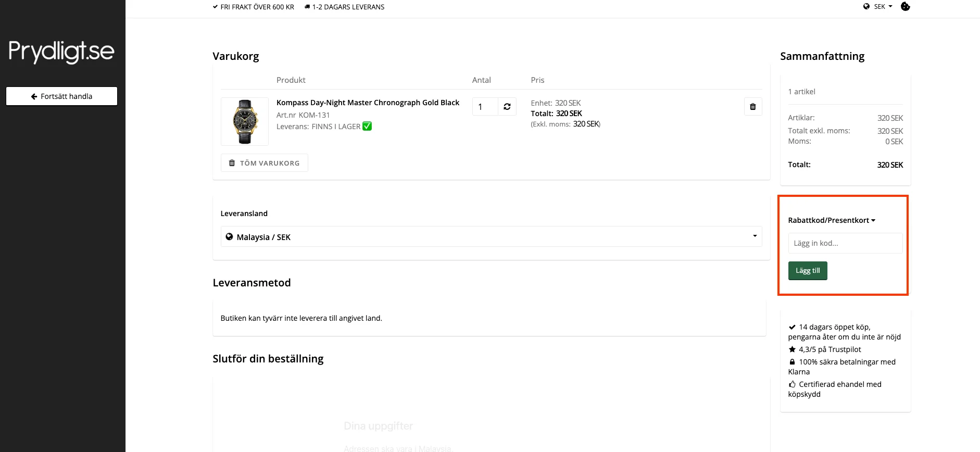Click the discount code input field
This screenshot has width=980, height=452.
click(x=845, y=243)
